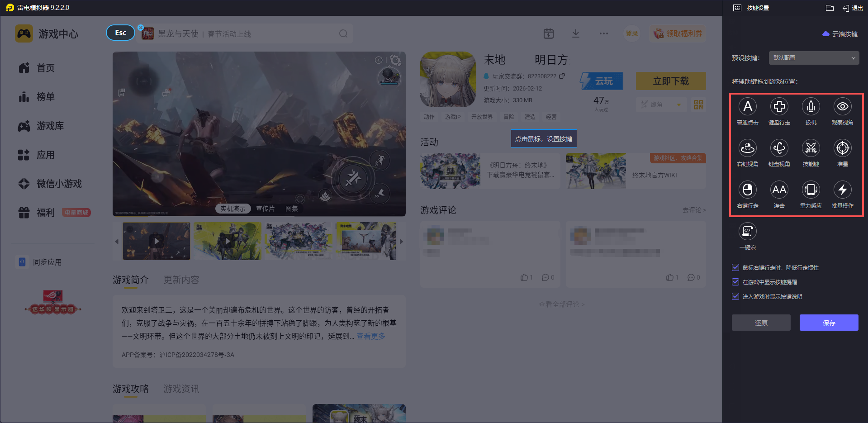Pick the 准星 crosshair key icon
The height and width of the screenshot is (423, 868).
[x=843, y=148]
